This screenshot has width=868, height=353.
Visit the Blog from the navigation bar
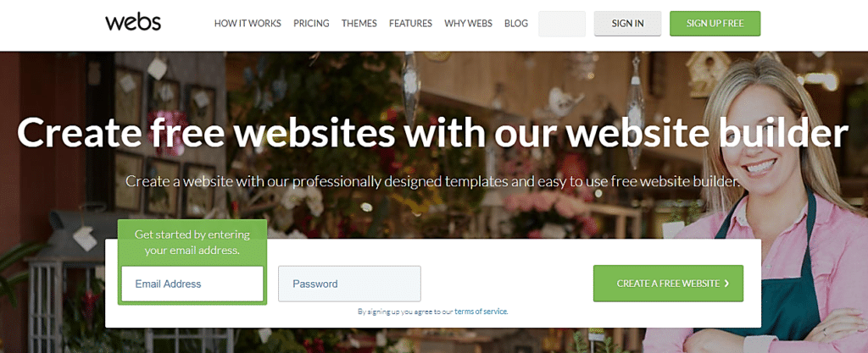pyautogui.click(x=516, y=23)
